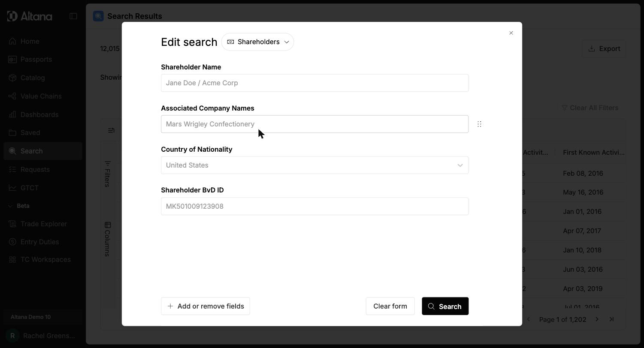The height and width of the screenshot is (348, 644).
Task: Open the Columns side panel
Action: pyautogui.click(x=107, y=239)
